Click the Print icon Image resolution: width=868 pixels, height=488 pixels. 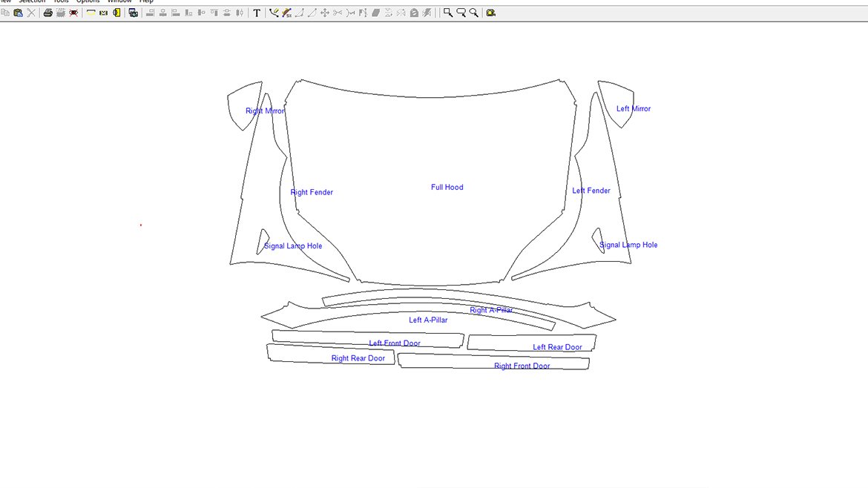[x=47, y=13]
